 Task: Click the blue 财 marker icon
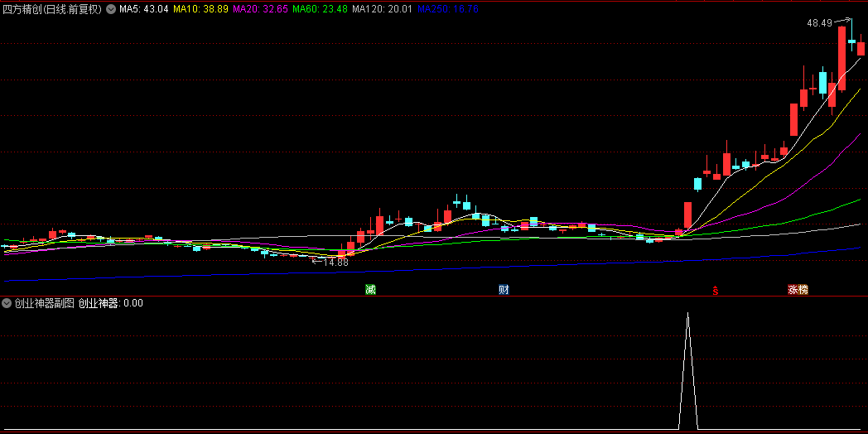pos(504,290)
